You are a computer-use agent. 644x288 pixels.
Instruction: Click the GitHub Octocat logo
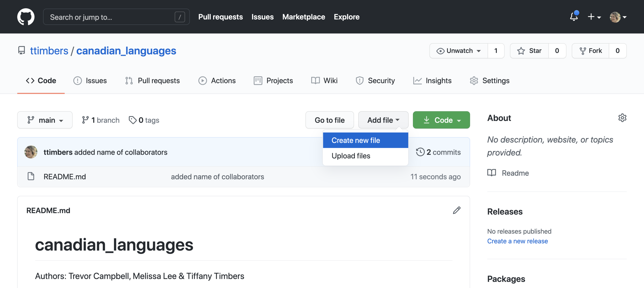(x=26, y=17)
